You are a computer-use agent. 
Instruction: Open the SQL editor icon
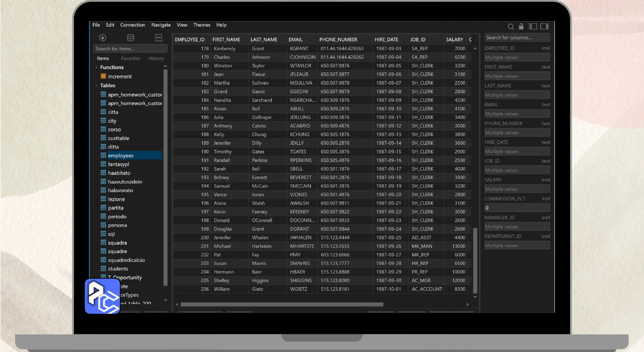click(x=158, y=38)
